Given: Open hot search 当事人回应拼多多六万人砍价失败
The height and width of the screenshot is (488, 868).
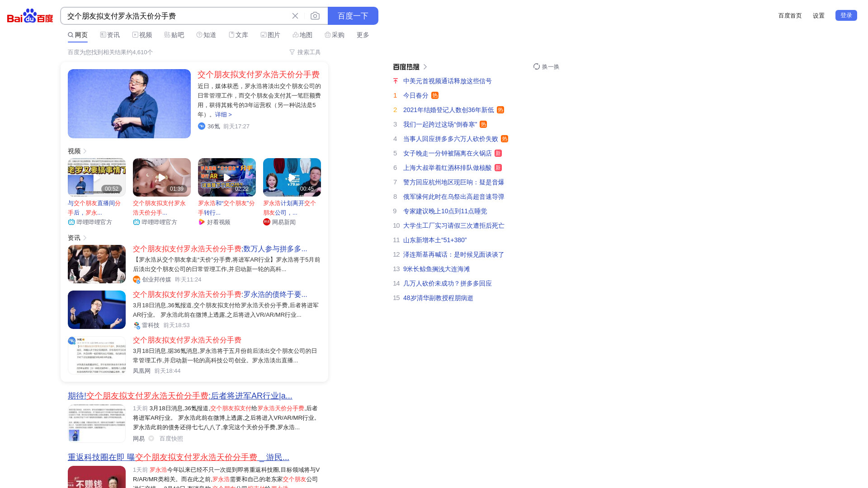Looking at the screenshot, I should tap(451, 139).
